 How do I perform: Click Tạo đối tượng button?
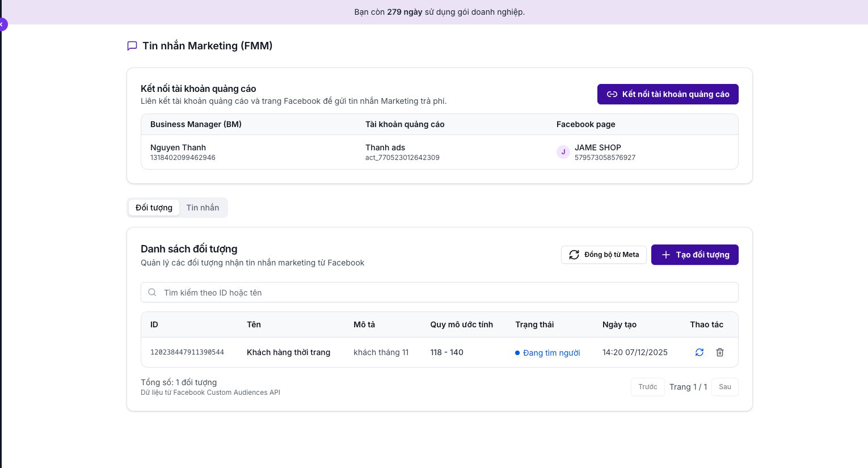[x=694, y=255]
